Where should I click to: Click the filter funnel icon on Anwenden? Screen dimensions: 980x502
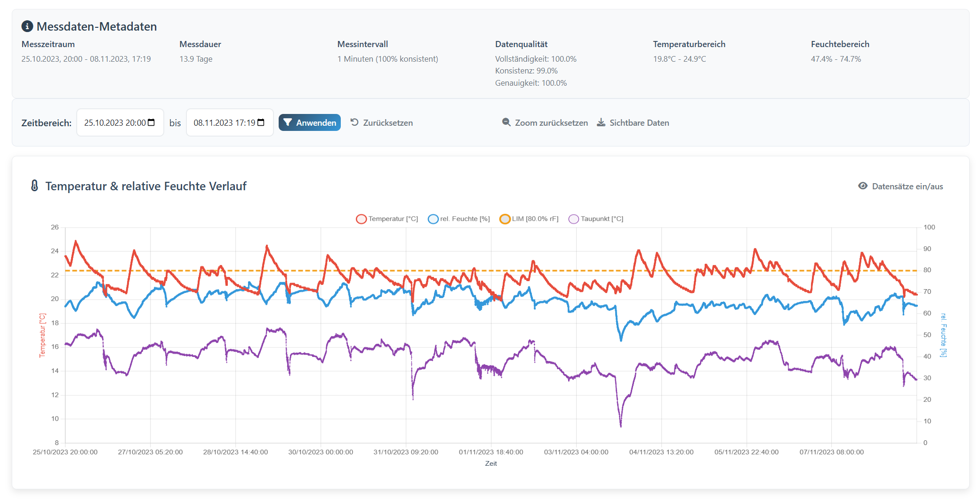tap(288, 122)
